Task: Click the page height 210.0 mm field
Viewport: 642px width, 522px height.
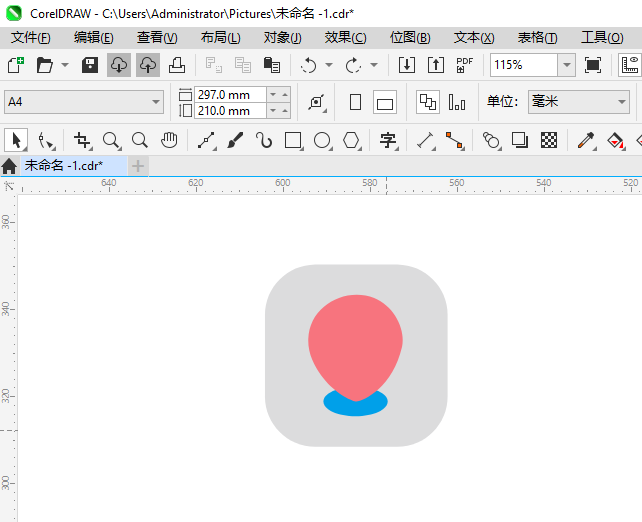Action: click(230, 111)
